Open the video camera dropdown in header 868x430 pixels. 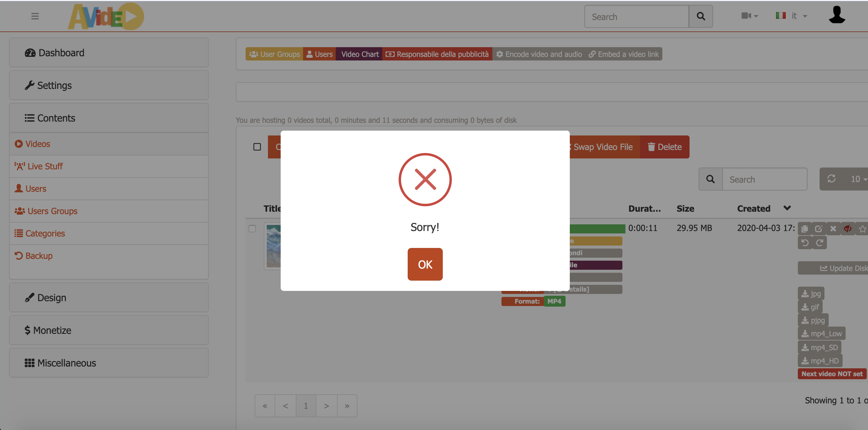tap(749, 16)
